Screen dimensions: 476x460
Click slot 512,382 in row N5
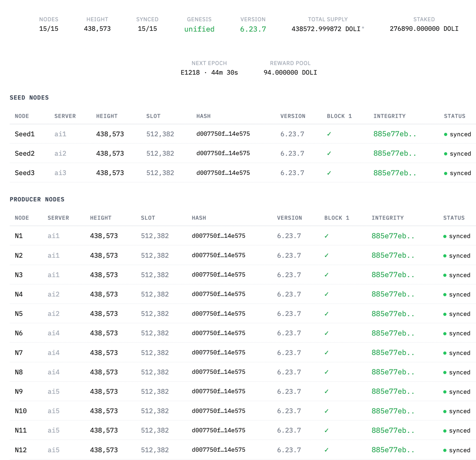tap(155, 314)
